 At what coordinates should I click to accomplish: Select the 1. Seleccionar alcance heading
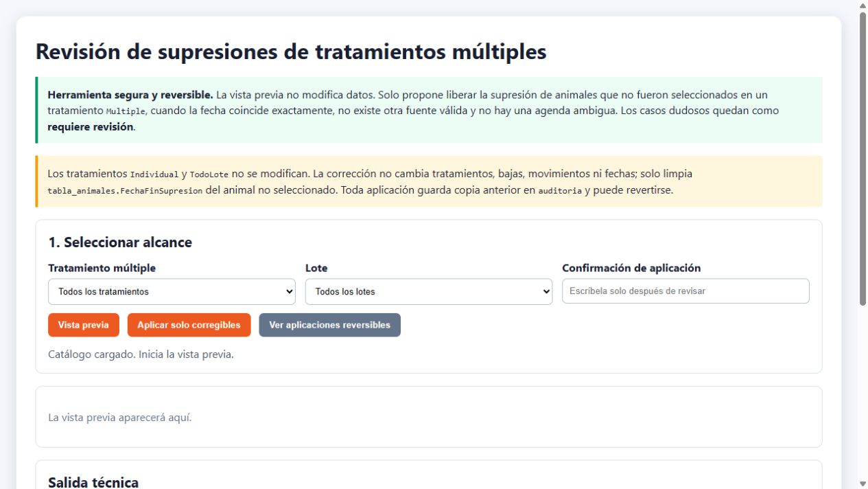pos(120,242)
